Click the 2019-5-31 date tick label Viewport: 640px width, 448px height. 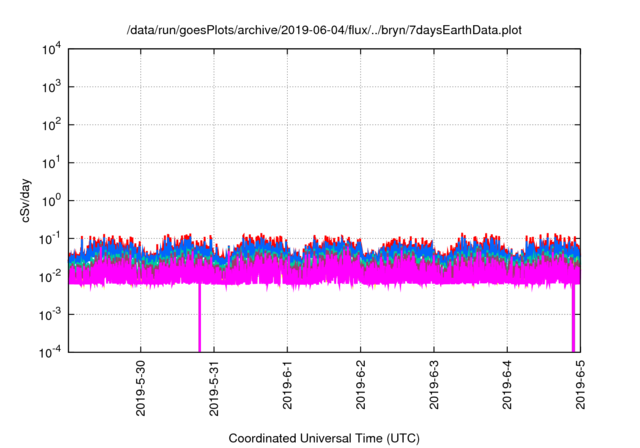(214, 388)
